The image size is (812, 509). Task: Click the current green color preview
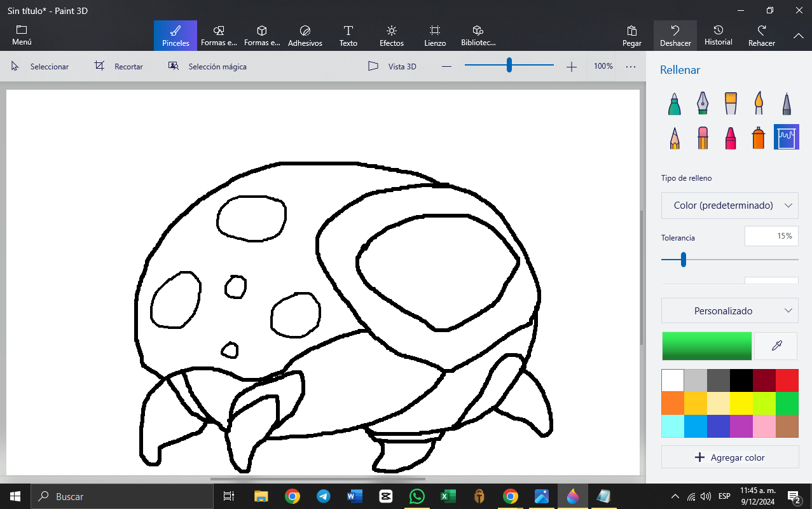(x=706, y=346)
